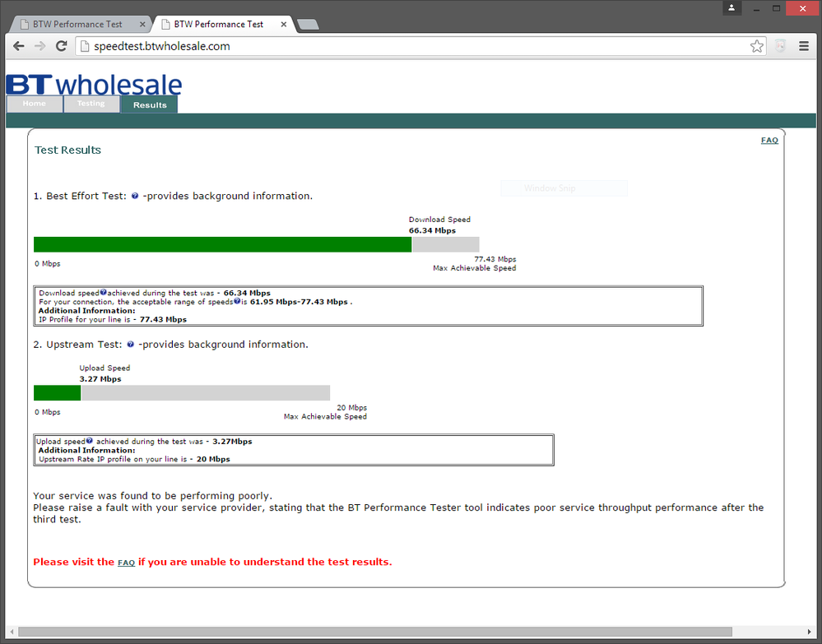The height and width of the screenshot is (644, 822).
Task: Switch to the first BTW Performance Test tab
Action: 77,24
